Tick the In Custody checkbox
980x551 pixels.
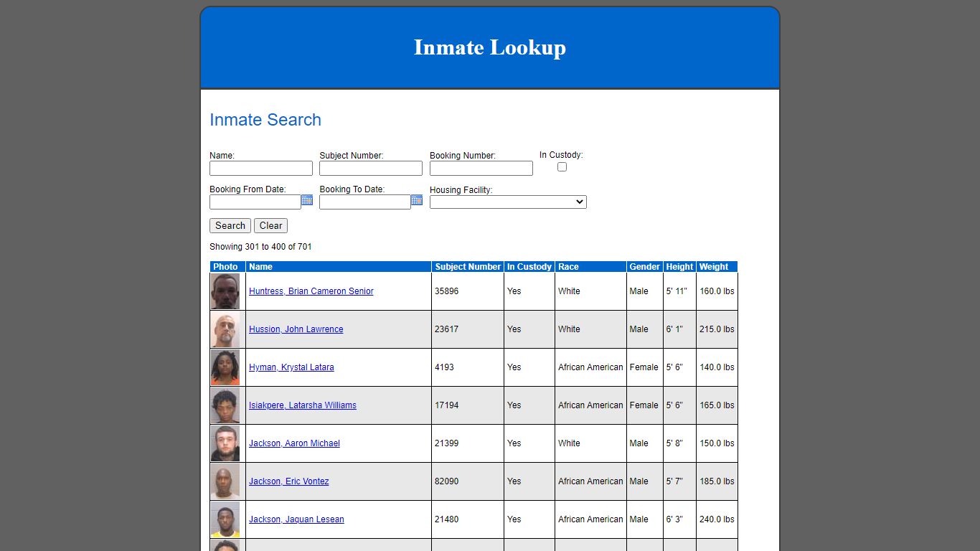(562, 166)
